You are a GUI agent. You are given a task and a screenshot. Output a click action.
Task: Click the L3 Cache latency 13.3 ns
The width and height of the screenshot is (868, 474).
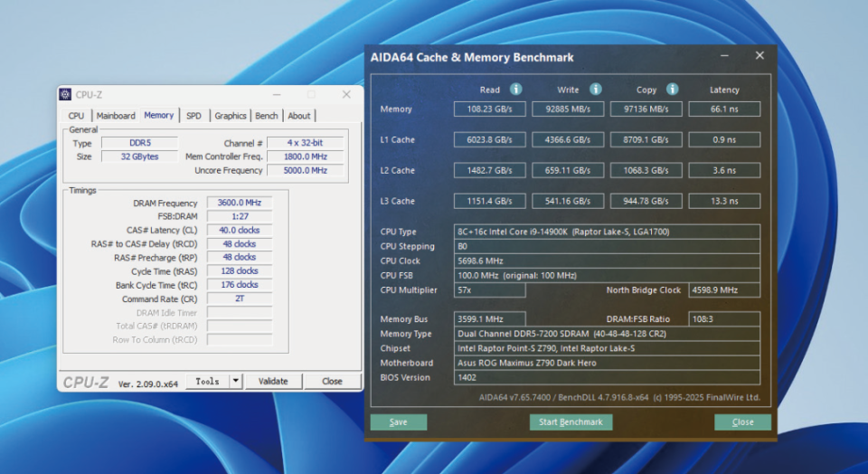[724, 201]
